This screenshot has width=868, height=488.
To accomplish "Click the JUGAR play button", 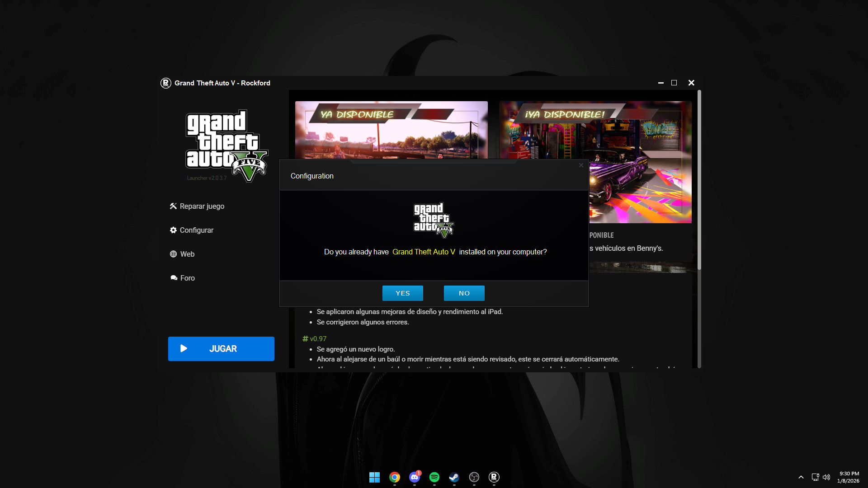I will (221, 349).
